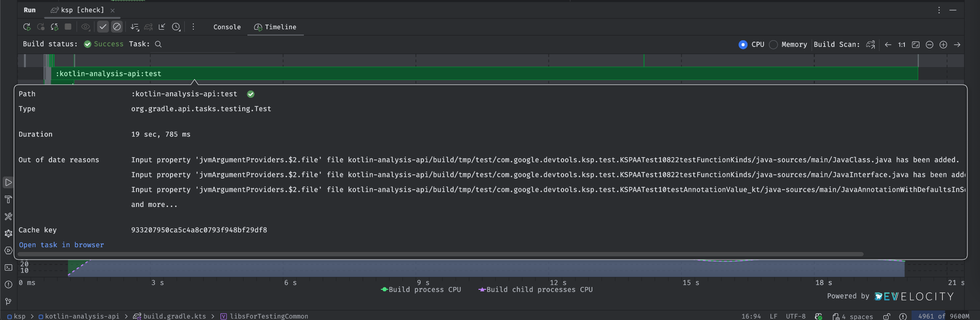This screenshot has height=320, width=980.
Task: Open the Build tool window hammer icon
Action: click(8, 199)
